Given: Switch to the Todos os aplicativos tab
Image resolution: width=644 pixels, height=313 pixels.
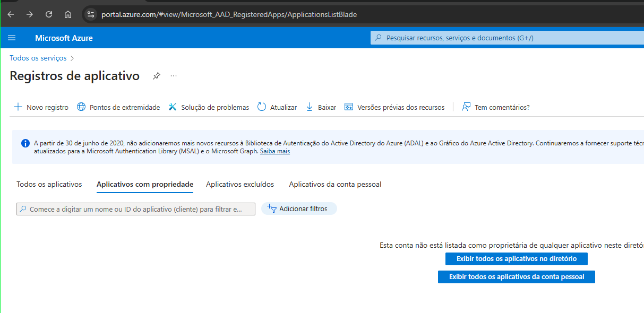Looking at the screenshot, I should pyautogui.click(x=49, y=184).
